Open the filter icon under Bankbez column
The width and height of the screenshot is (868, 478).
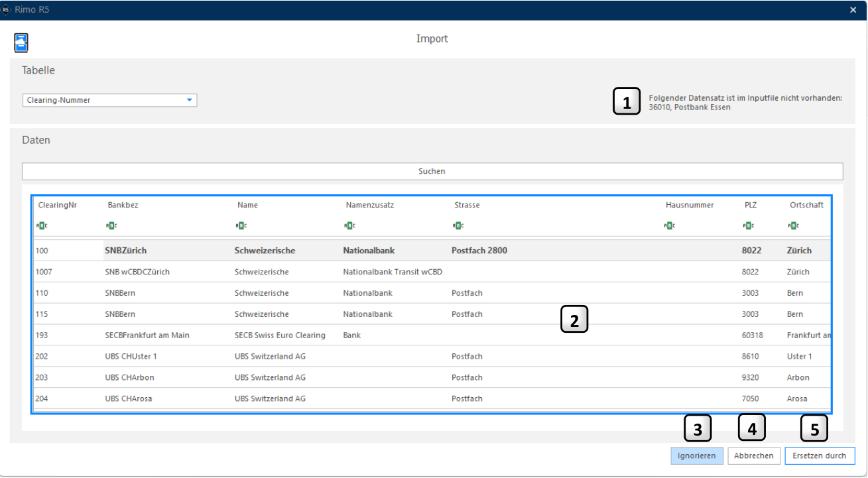click(111, 225)
